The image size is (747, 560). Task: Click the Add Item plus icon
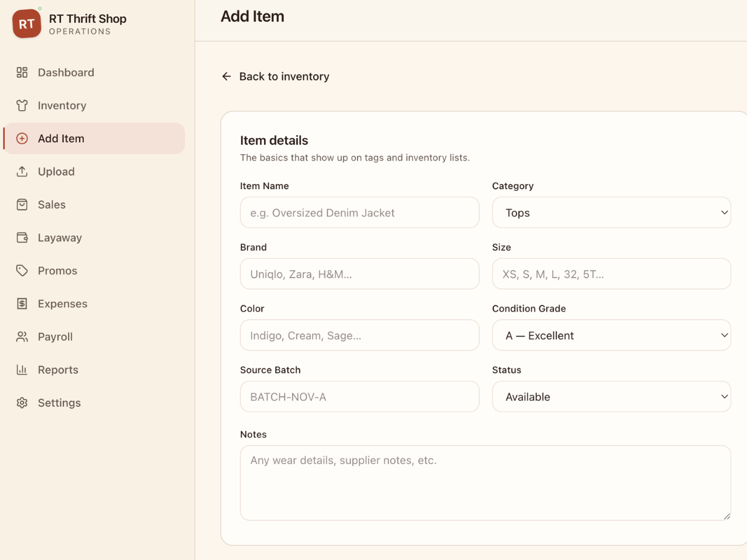tap(22, 138)
